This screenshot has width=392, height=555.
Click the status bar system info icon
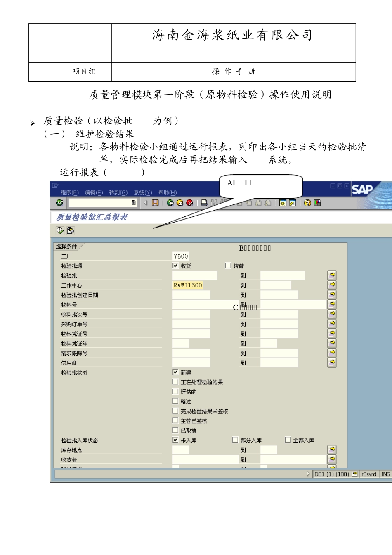pyautogui.click(x=354, y=474)
